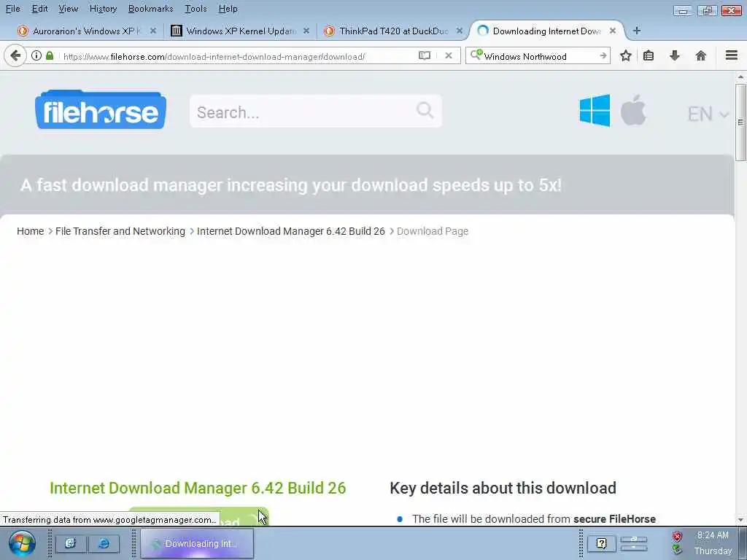Click the taskbar toolbar sliders icon

pyautogui.click(x=634, y=543)
